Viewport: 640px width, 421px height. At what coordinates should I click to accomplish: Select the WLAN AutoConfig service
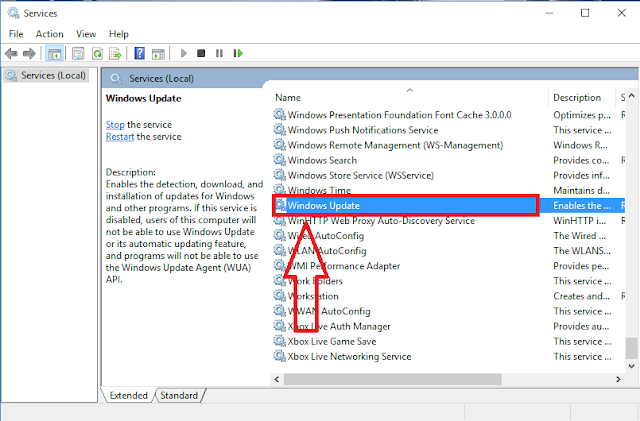click(327, 251)
